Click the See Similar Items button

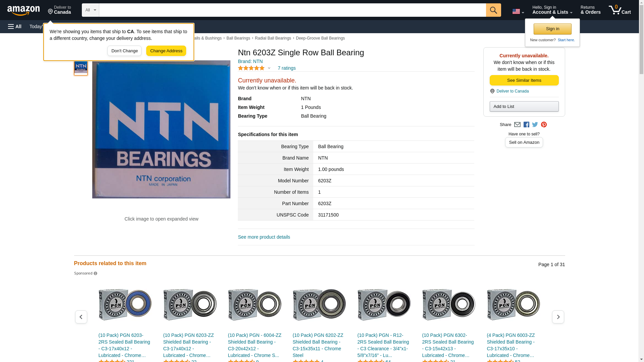(x=524, y=80)
